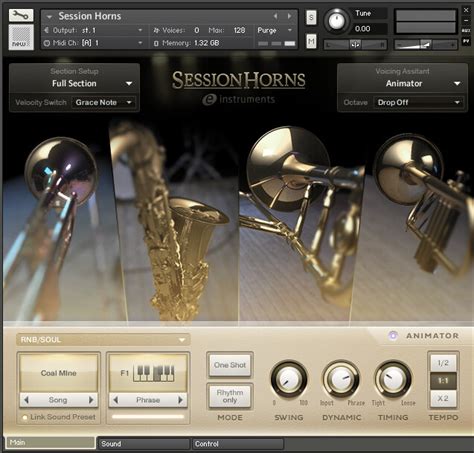Select previous Song with left arrow
The image size is (474, 453).
click(27, 400)
